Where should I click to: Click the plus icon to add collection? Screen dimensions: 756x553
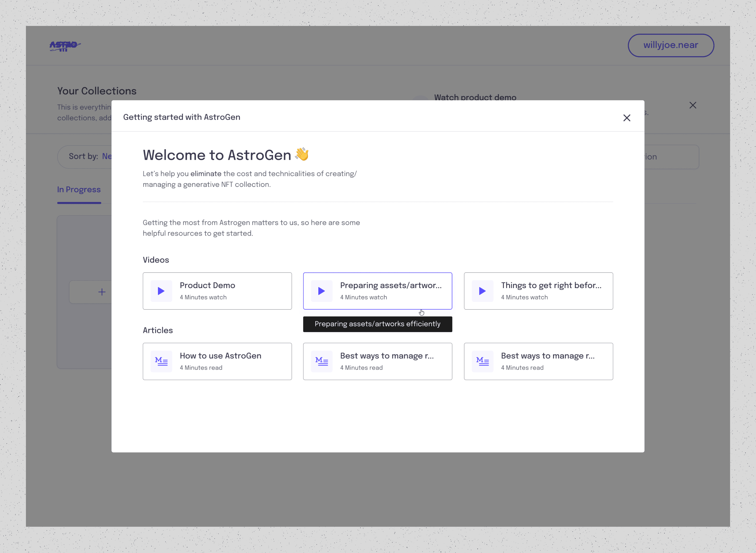102,292
